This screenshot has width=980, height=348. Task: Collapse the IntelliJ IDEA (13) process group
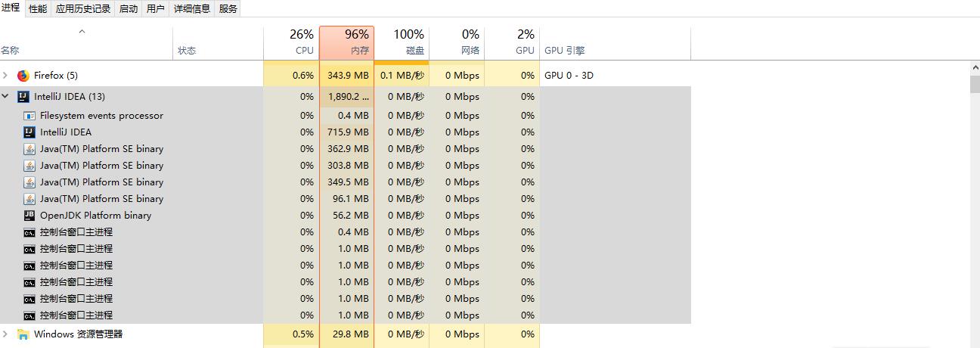click(x=6, y=97)
